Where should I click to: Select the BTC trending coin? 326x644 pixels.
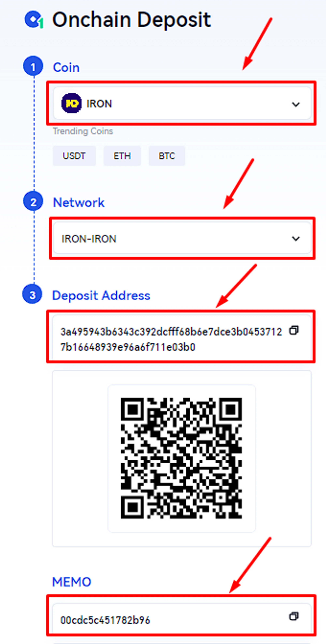pos(167,156)
